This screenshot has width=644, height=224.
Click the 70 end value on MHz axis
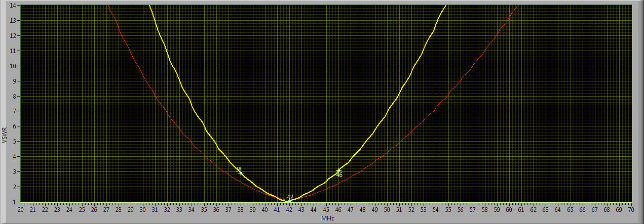click(631, 209)
